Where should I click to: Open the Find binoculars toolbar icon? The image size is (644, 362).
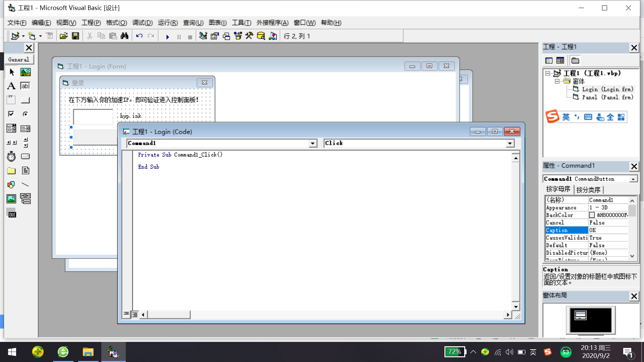coord(124,36)
